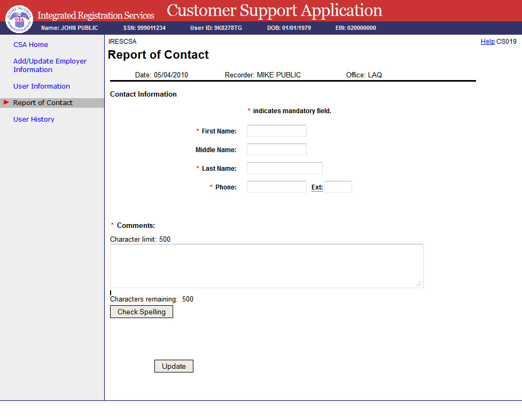Click the 'Name: JOHN PUBLIC' header text
The height and width of the screenshot is (420, 522).
[x=69, y=28]
